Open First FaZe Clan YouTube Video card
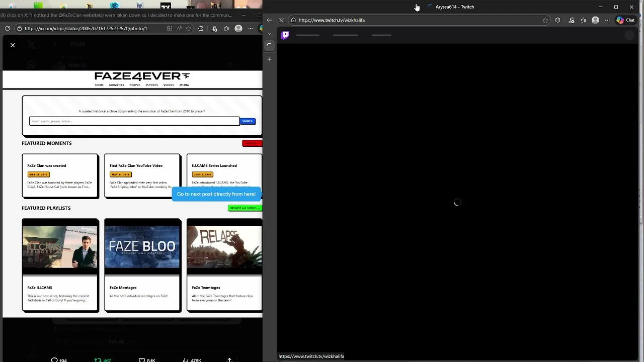This screenshot has height=362, width=644. click(142, 176)
